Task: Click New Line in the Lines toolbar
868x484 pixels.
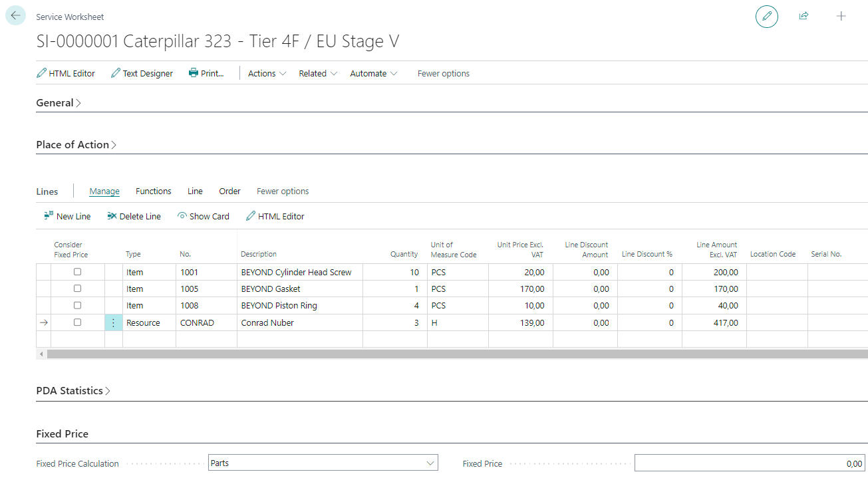Action: pos(67,216)
